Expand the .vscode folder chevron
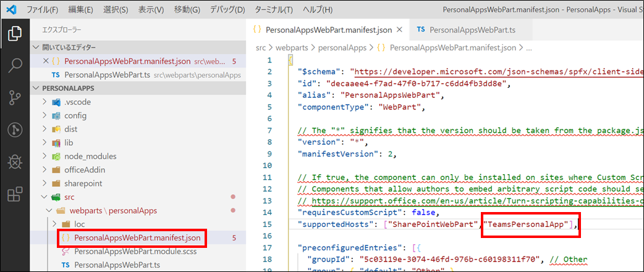 point(45,102)
